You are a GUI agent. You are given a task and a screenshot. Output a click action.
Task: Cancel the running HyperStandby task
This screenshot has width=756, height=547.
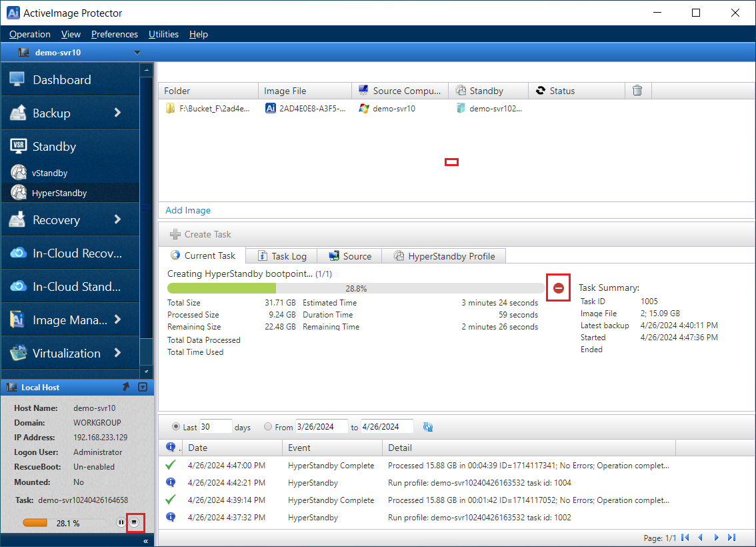click(x=558, y=288)
